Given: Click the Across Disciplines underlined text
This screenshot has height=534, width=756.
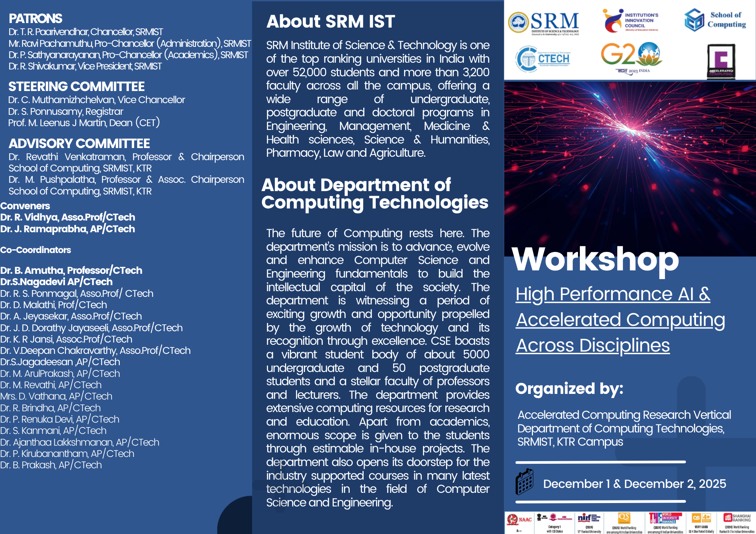Looking at the screenshot, I should [x=593, y=345].
